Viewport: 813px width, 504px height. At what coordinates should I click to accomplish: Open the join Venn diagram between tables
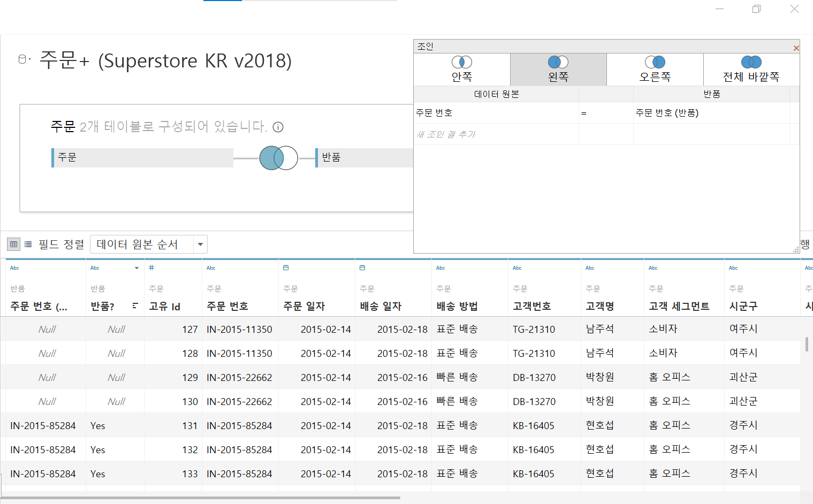(x=278, y=158)
